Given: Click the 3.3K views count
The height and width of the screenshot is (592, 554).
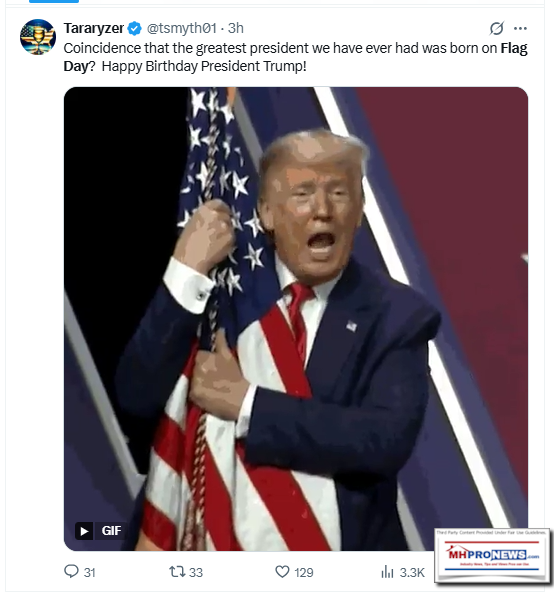Looking at the screenshot, I should pyautogui.click(x=412, y=572).
